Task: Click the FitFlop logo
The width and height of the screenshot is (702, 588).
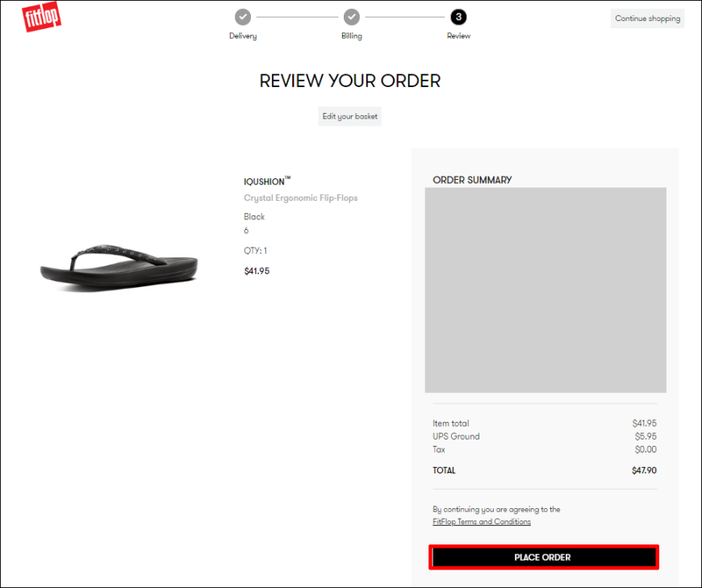Action: click(41, 17)
